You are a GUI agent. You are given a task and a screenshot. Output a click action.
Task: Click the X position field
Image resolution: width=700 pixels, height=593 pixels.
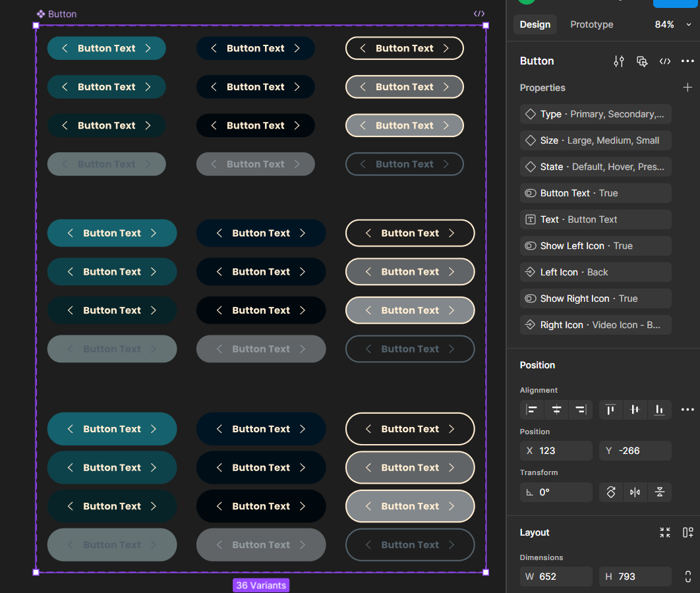pos(556,451)
